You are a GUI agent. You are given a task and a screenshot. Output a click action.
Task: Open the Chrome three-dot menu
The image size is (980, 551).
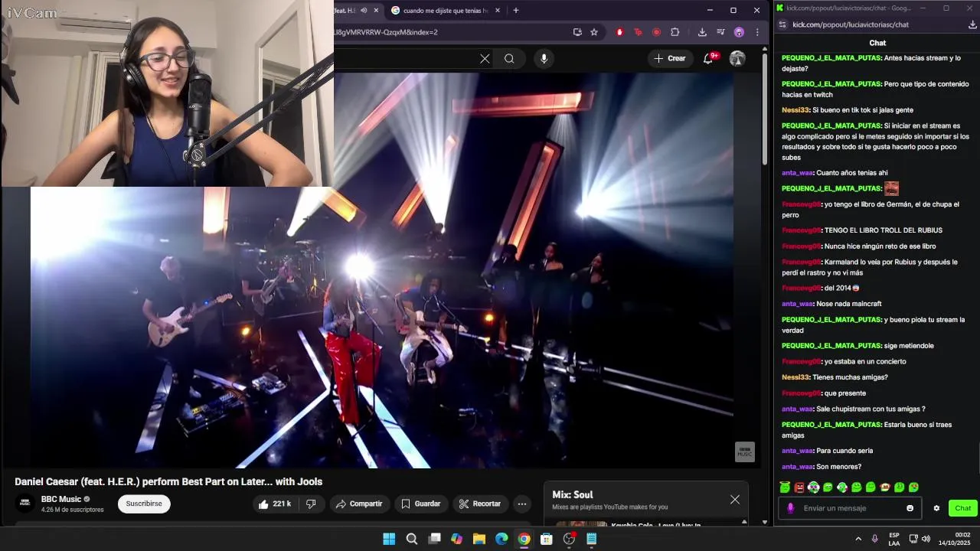coord(757,32)
